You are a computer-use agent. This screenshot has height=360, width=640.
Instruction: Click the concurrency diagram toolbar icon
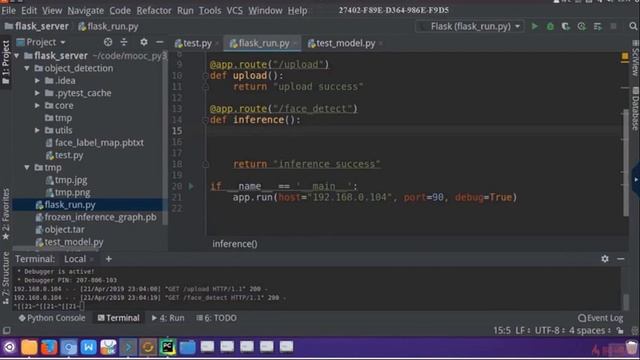598,27
